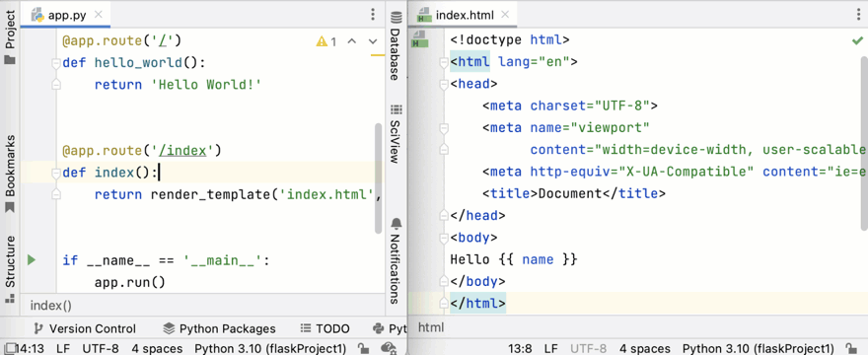
Task: Open the Bookmarks tool window
Action: click(x=10, y=174)
